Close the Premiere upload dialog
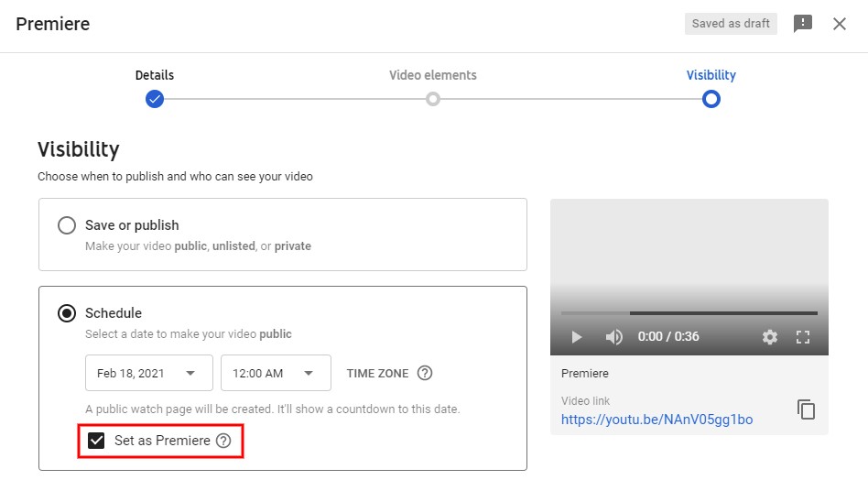Screen dimensions: 868x480 (x=840, y=24)
